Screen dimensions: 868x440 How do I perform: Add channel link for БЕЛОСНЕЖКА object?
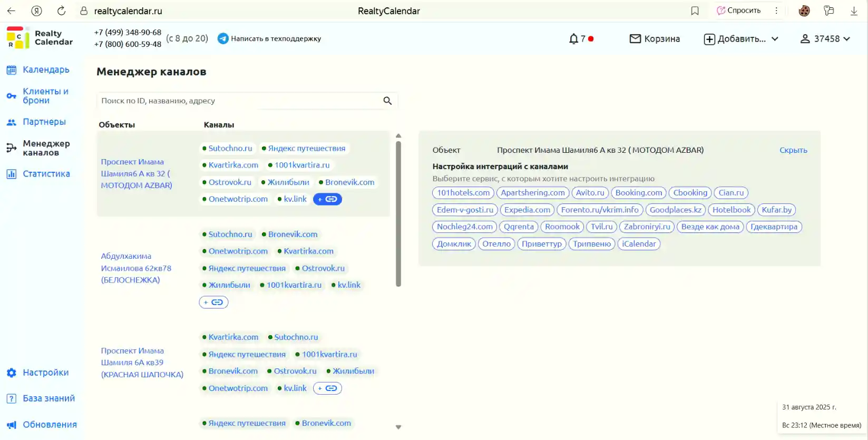coord(213,302)
